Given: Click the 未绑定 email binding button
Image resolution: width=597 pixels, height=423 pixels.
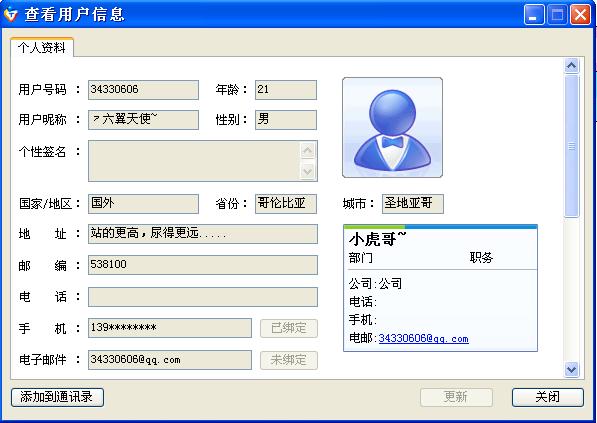Looking at the screenshot, I should point(289,360).
